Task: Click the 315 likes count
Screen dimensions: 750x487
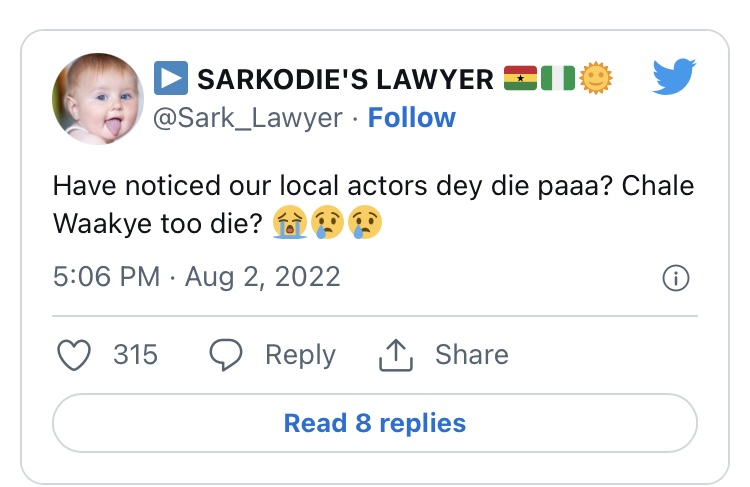Action: [x=135, y=355]
